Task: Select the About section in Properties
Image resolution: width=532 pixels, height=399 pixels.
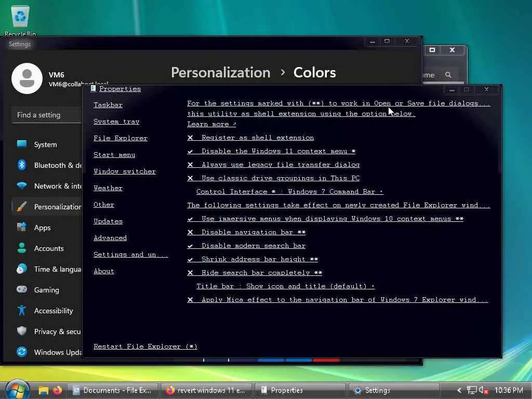Action: tap(104, 271)
